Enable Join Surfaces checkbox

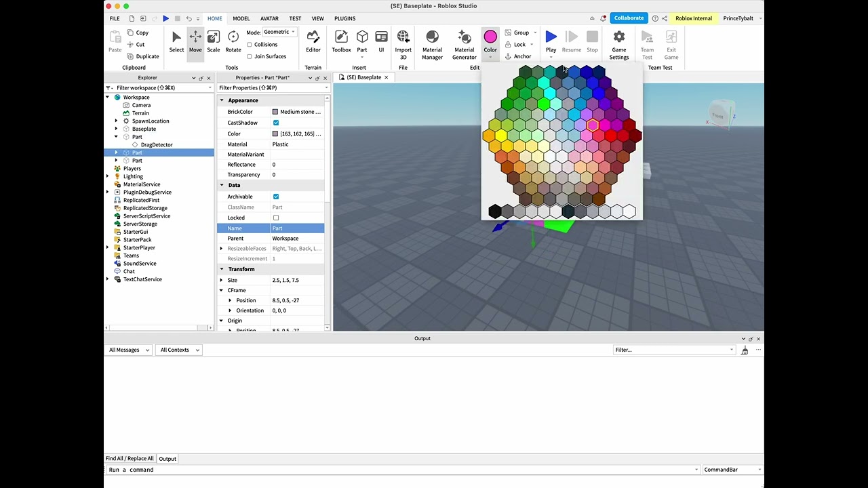pos(250,56)
